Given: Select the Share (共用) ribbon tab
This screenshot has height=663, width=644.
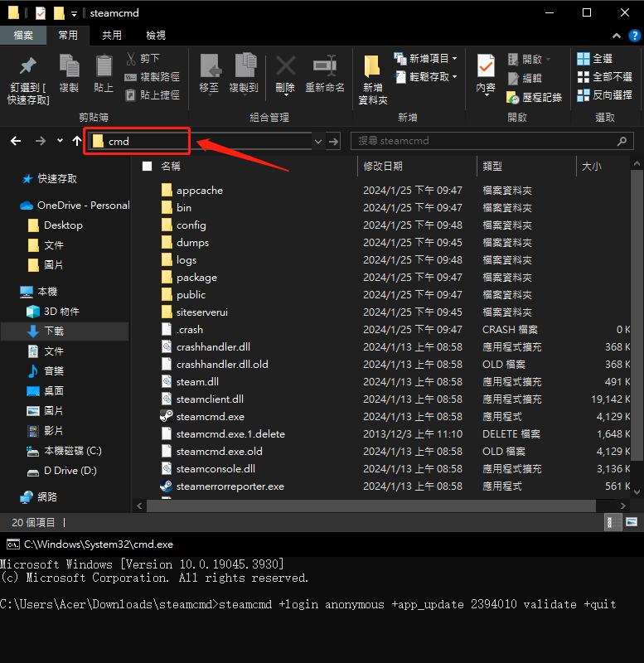Looking at the screenshot, I should tap(112, 36).
